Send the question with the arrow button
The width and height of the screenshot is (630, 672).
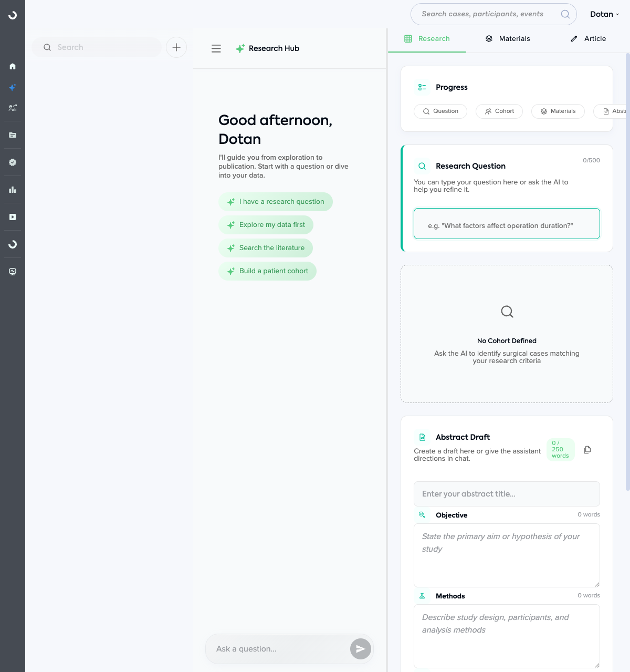[x=361, y=649]
